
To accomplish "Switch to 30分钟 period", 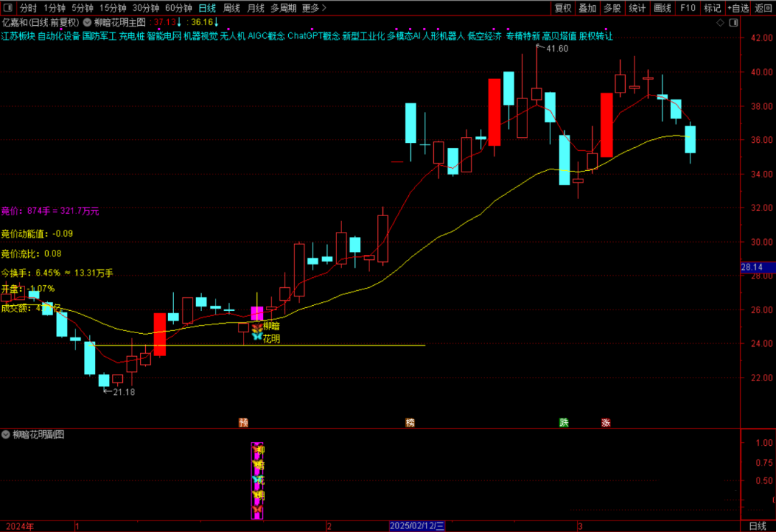I will coord(145,8).
